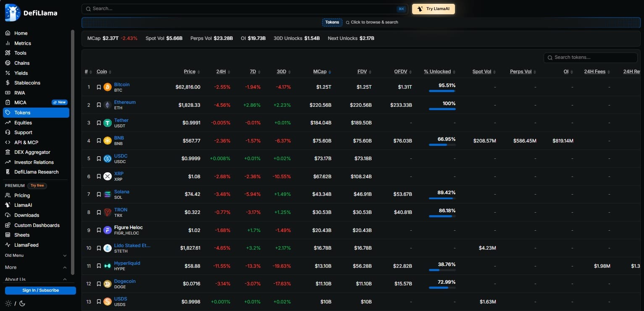This screenshot has height=311, width=644.
Task: Switch to dark mode moon icon
Action: [x=22, y=303]
